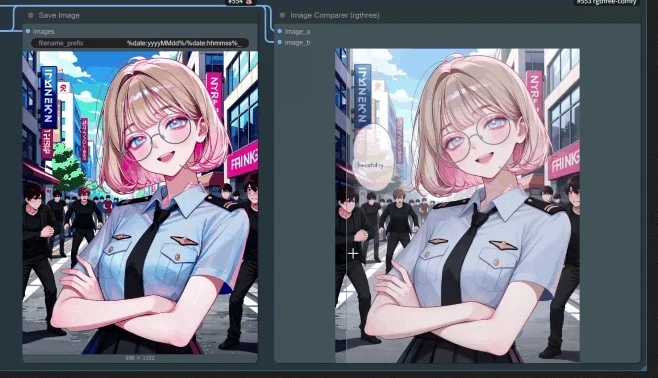Click the image size label under Save Image preview

[x=140, y=358]
